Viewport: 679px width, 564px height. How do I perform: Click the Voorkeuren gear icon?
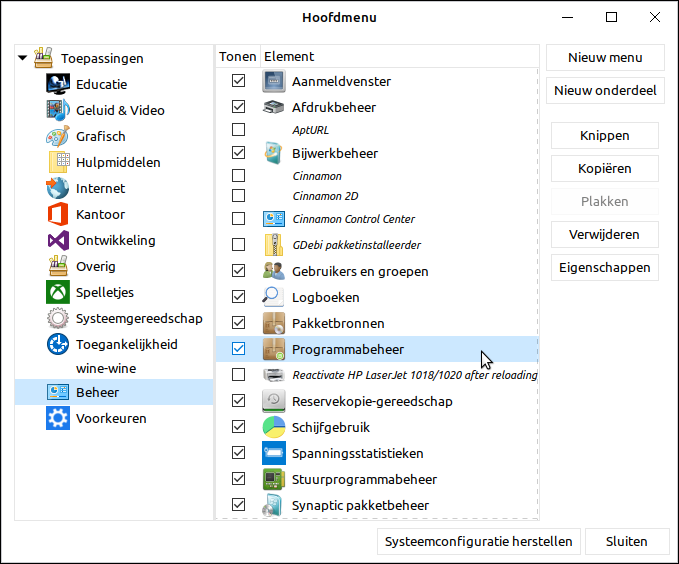coord(58,418)
